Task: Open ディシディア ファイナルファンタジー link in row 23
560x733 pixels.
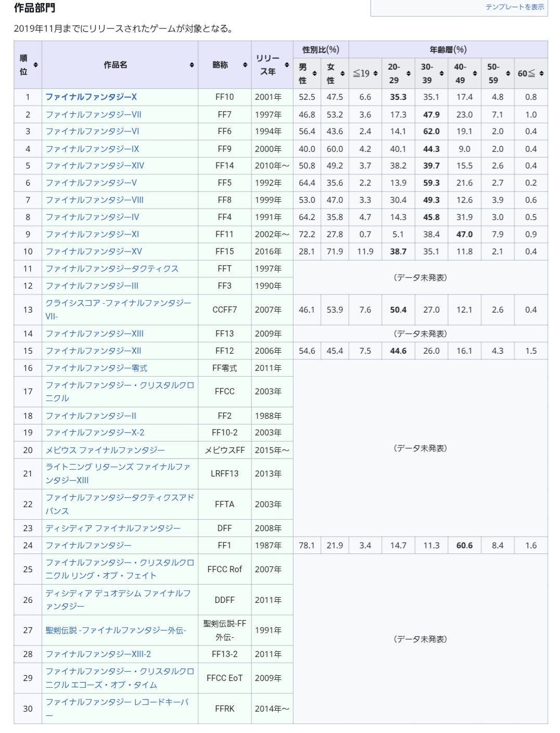Action: tap(113, 528)
